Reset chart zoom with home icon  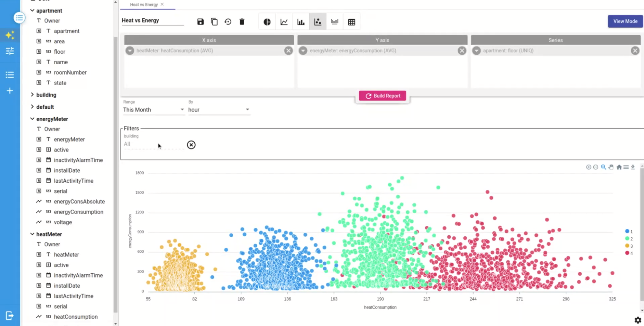point(619,167)
